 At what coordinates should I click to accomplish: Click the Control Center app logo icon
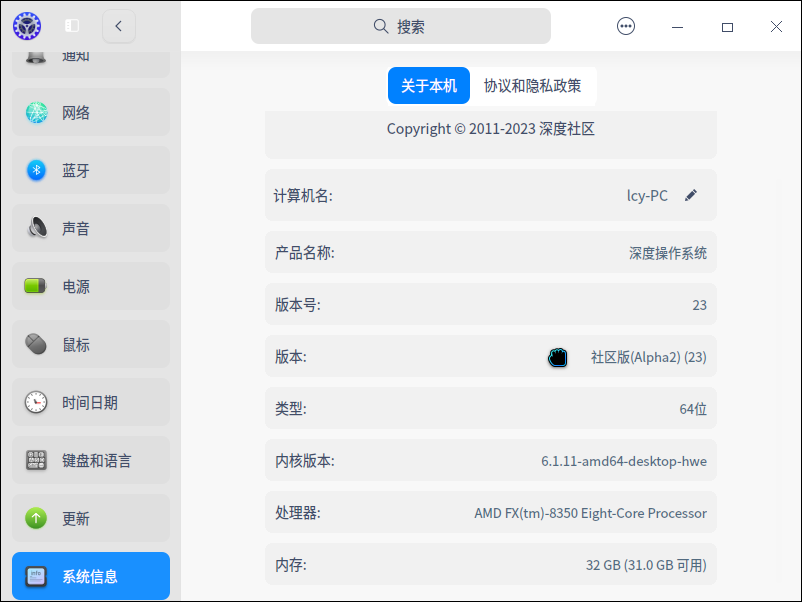[27, 26]
